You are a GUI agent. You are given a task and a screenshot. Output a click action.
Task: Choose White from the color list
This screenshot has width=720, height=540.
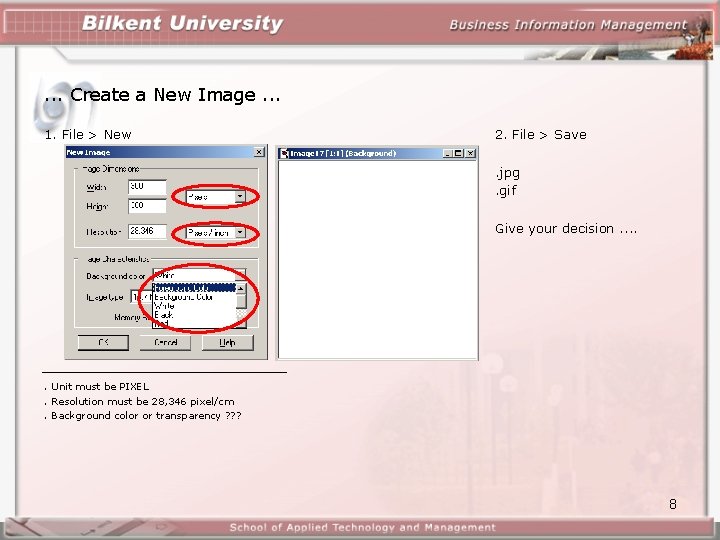pyautogui.click(x=164, y=306)
